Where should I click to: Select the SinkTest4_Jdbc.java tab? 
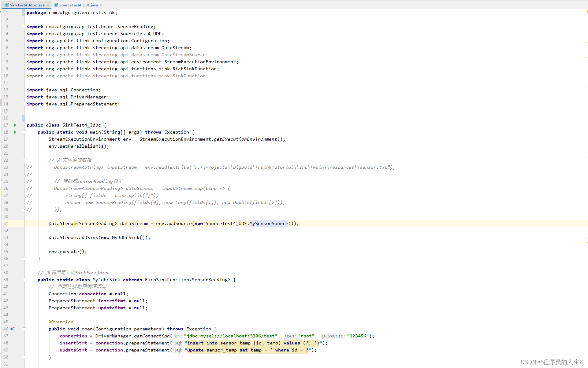(27, 5)
